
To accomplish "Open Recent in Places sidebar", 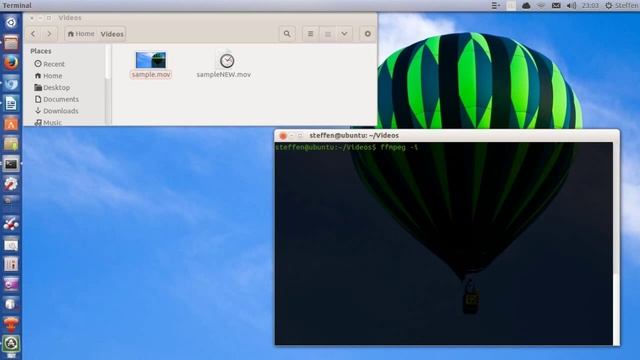I will [x=50, y=64].
